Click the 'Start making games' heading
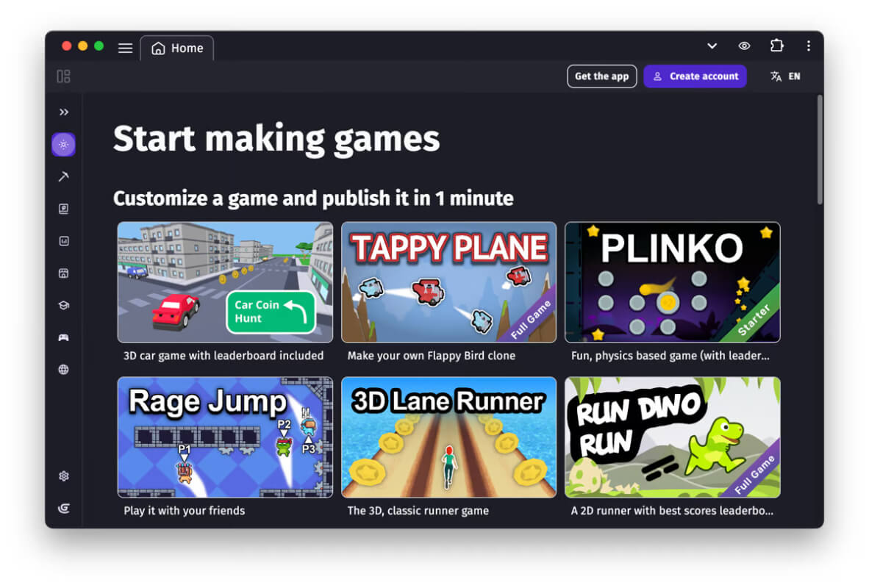Image resolution: width=869 pixels, height=588 pixels. click(x=276, y=139)
